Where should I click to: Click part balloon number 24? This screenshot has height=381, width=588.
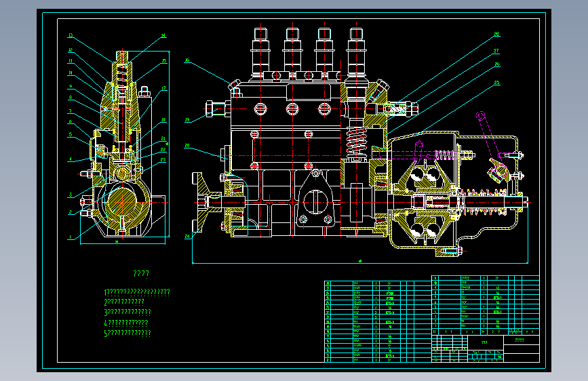click(x=187, y=236)
